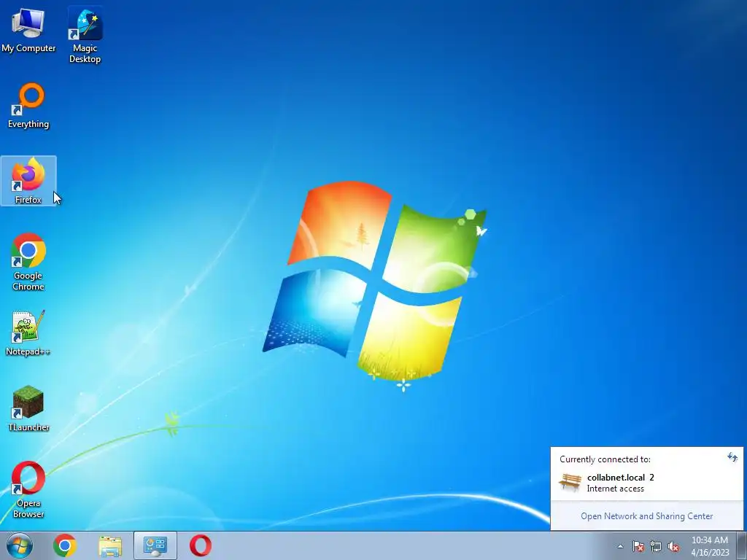Screen dimensions: 747x560
Task: Open the clock showing 10:34 AM
Action: coord(710,546)
